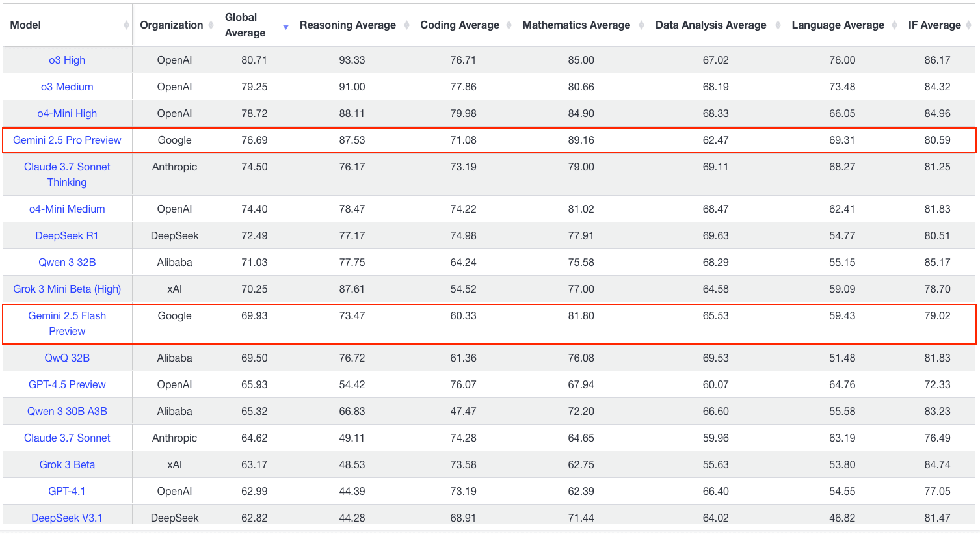
Task: Open GPT-4.5 Preview model link
Action: coord(67,384)
